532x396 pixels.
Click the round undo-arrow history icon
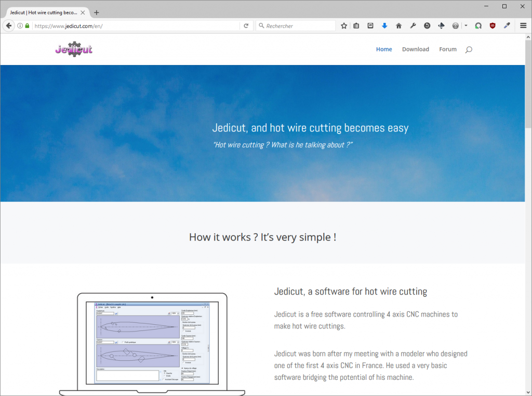427,26
